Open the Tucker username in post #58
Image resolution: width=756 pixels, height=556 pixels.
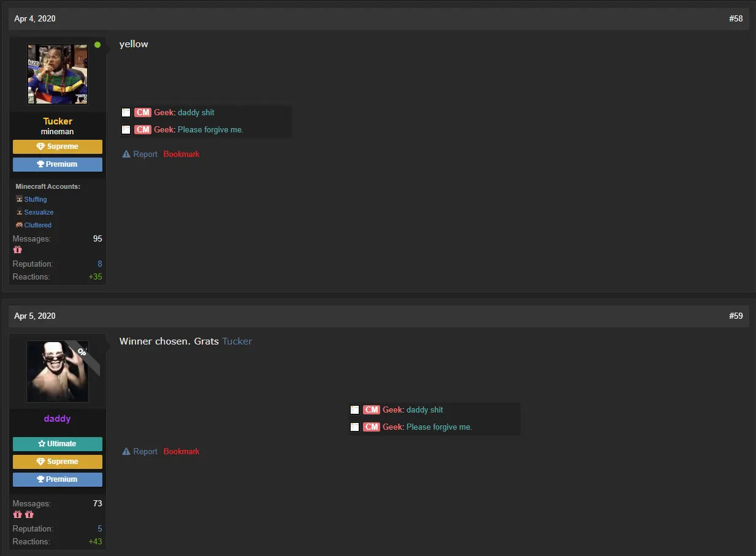(58, 121)
